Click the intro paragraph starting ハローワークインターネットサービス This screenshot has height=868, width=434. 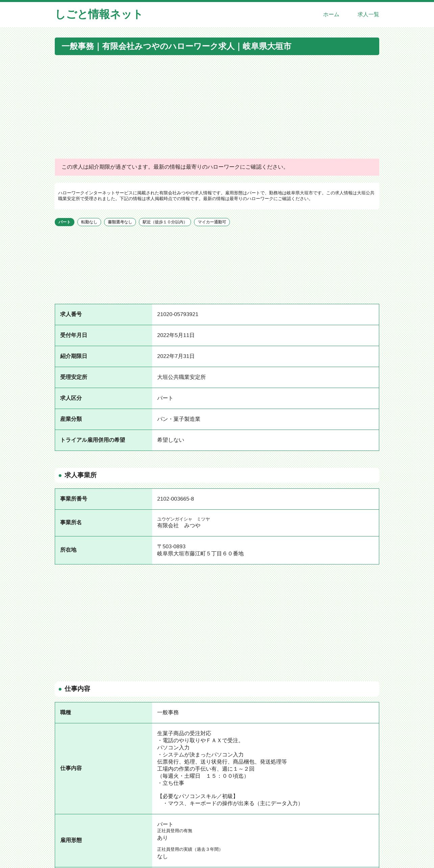217,196
